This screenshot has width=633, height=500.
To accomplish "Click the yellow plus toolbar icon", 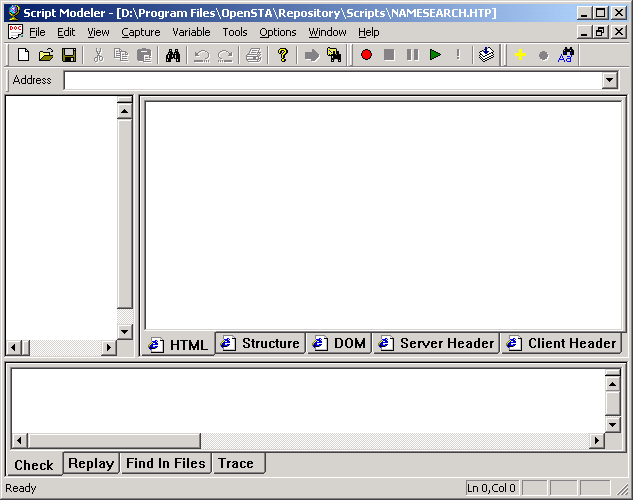I will pos(520,54).
